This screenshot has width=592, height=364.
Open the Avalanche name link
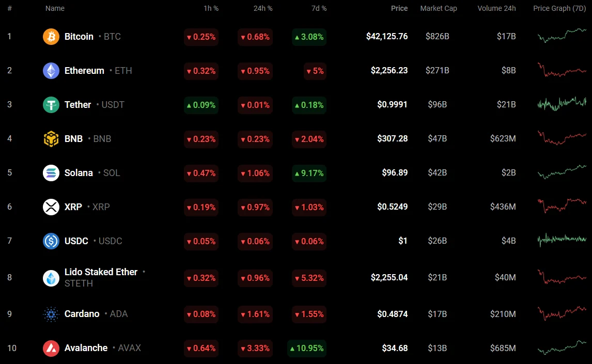pyautogui.click(x=86, y=348)
